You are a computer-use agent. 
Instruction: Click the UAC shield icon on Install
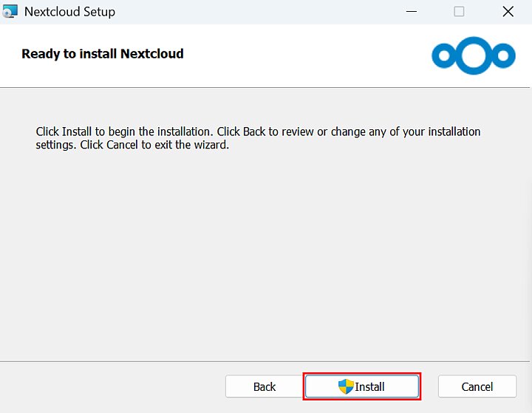pos(346,386)
